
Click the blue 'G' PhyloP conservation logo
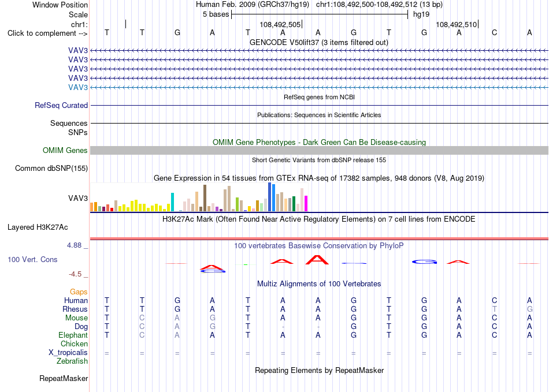(x=424, y=262)
